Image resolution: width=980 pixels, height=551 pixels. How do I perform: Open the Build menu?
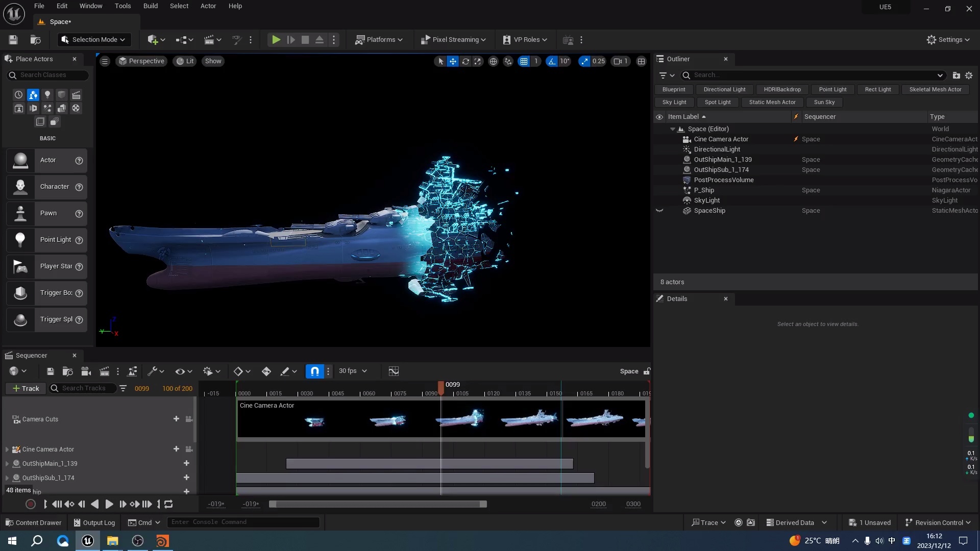coord(150,6)
